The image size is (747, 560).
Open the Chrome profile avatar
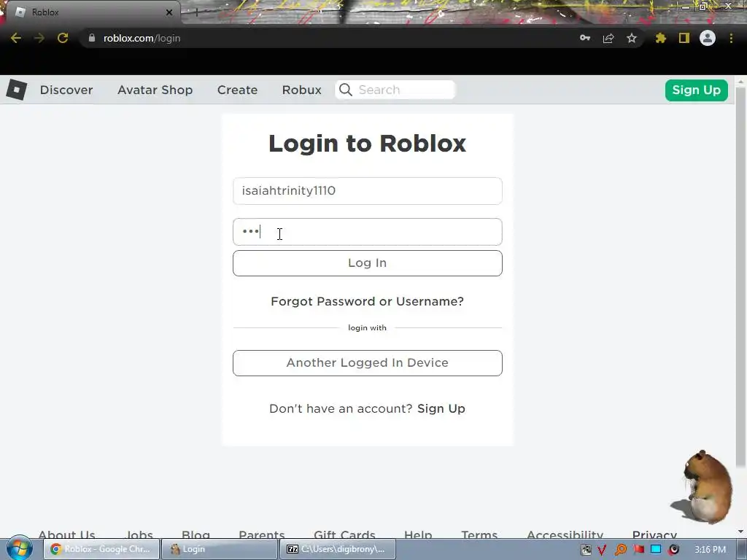click(x=708, y=38)
